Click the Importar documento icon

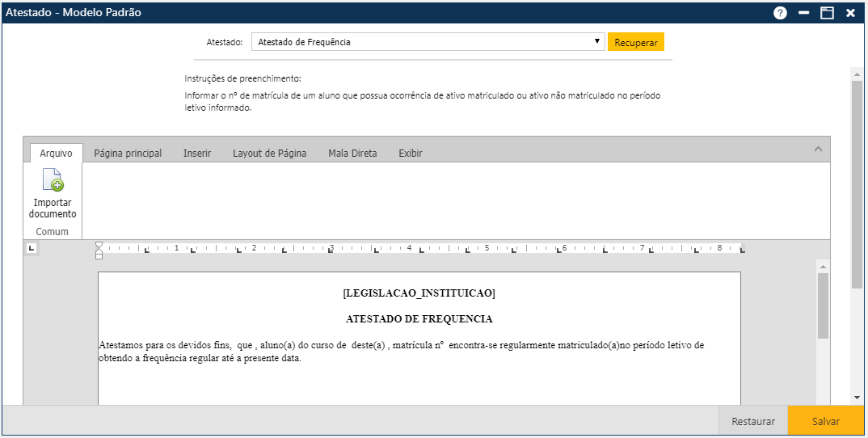click(x=53, y=180)
